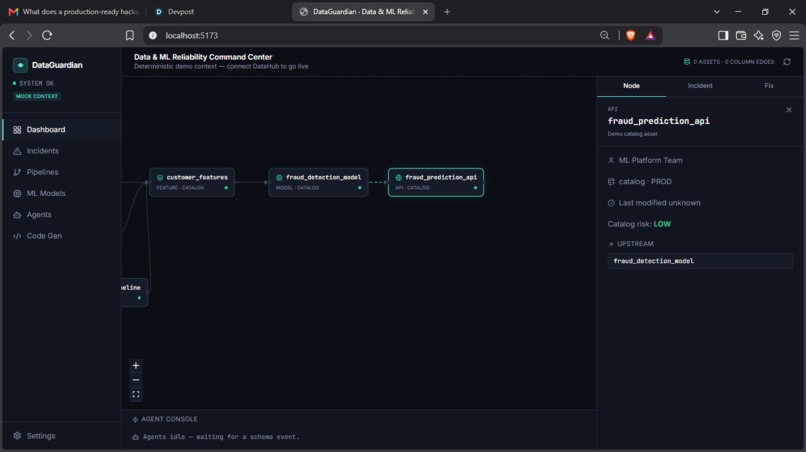Viewport: 806px width, 452px height.
Task: Switch to the Fix tab
Action: pos(768,86)
